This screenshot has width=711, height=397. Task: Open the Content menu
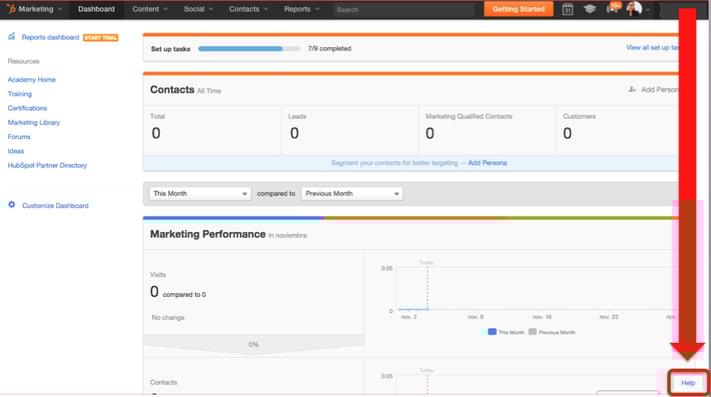tap(150, 9)
